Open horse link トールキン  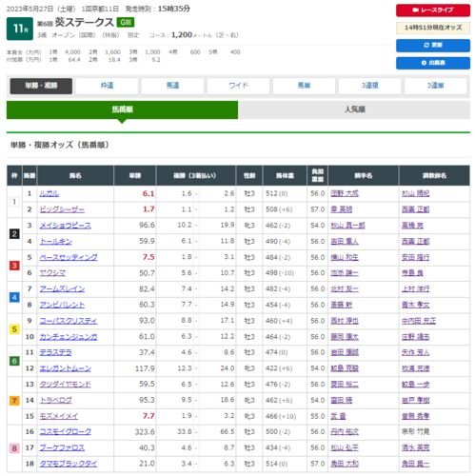pos(55,242)
